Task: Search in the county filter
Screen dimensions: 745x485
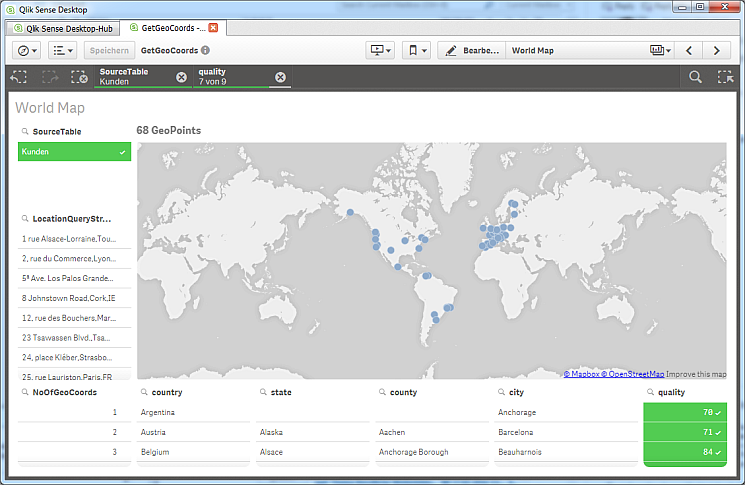Action: [x=382, y=392]
